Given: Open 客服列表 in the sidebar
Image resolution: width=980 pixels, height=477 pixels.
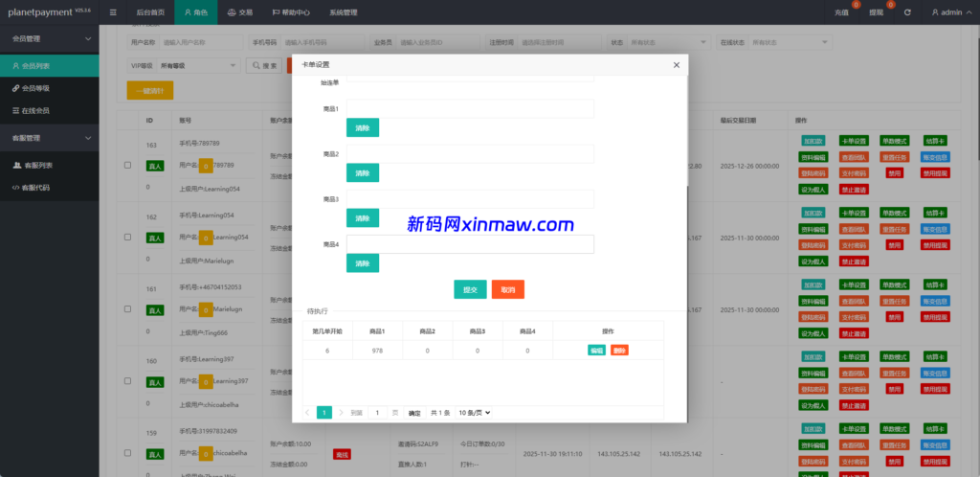Looking at the screenshot, I should click(x=50, y=166).
